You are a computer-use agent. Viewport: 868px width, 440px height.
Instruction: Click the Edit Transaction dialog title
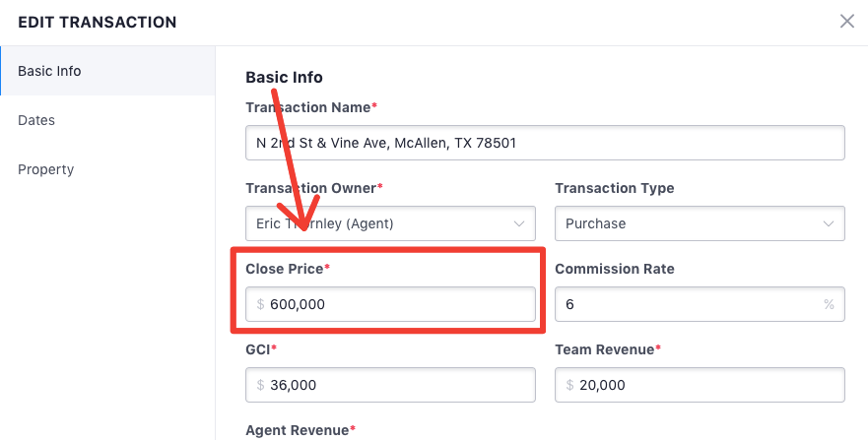(x=98, y=22)
